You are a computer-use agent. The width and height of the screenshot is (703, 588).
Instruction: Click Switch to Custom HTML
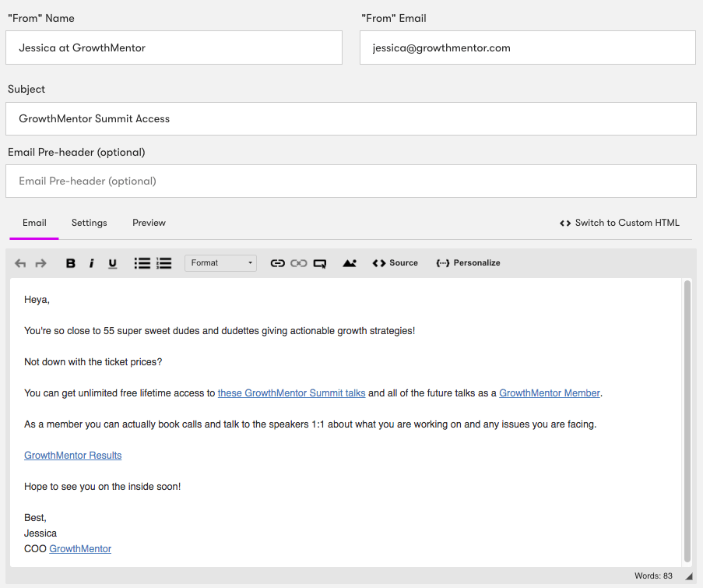pyautogui.click(x=619, y=223)
